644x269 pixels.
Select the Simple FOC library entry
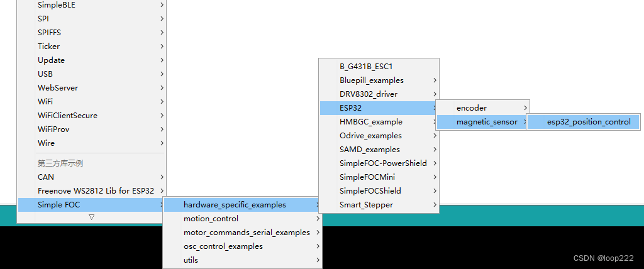[x=91, y=204]
